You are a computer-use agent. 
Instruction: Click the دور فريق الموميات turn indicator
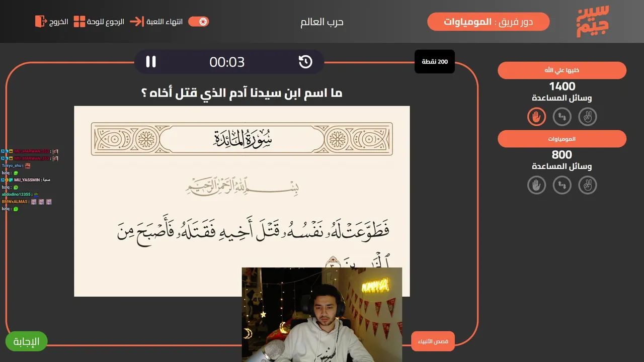[489, 22]
